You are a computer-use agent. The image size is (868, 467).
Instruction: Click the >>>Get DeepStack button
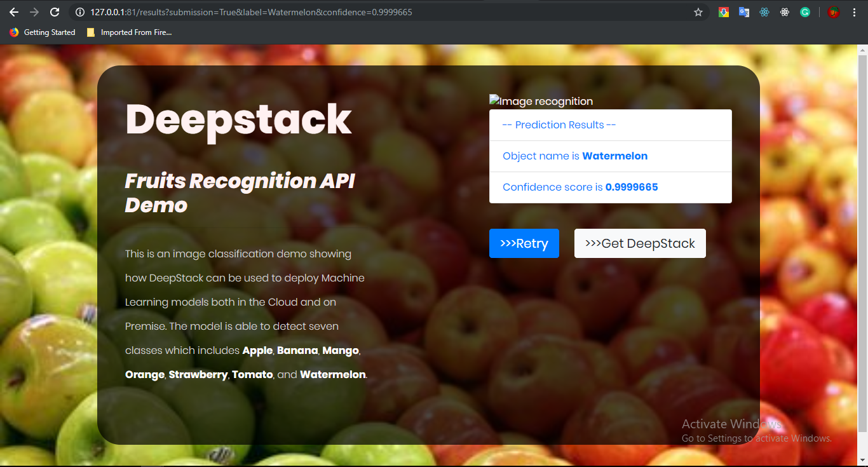640,243
